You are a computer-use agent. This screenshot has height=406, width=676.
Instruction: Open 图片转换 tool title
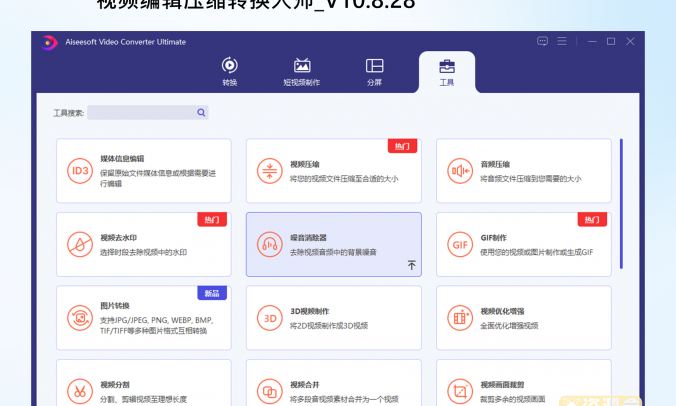point(115,306)
